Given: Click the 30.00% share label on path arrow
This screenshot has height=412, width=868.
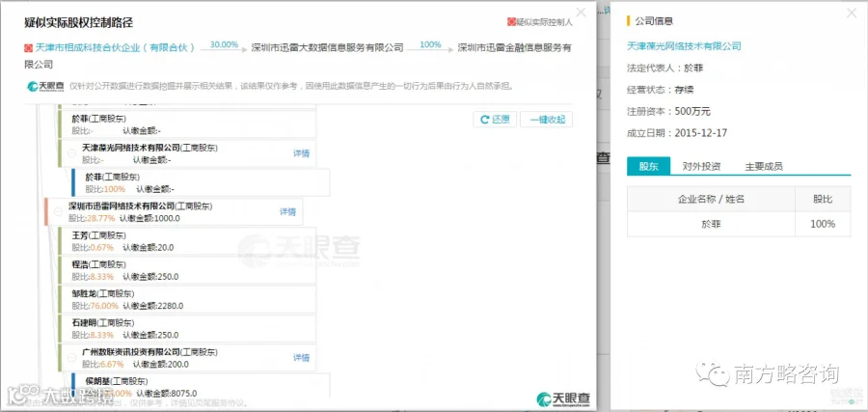Looking at the screenshot, I should [224, 44].
